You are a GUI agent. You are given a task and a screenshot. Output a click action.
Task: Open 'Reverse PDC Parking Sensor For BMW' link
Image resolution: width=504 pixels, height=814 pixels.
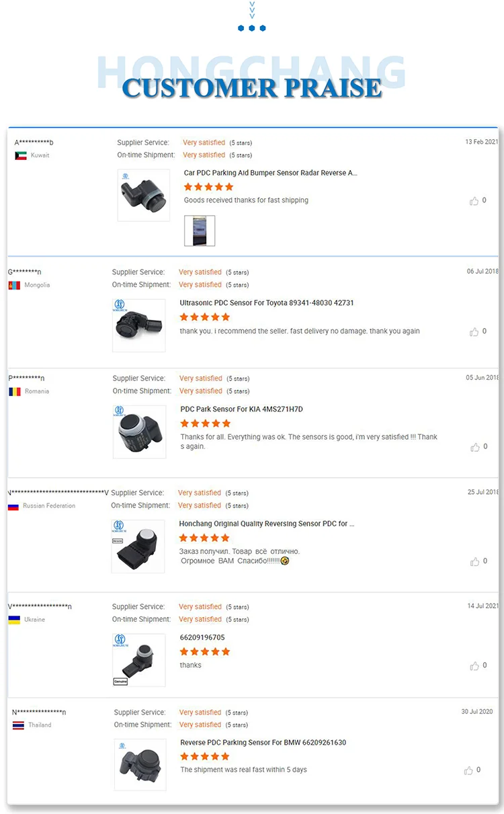263,743
